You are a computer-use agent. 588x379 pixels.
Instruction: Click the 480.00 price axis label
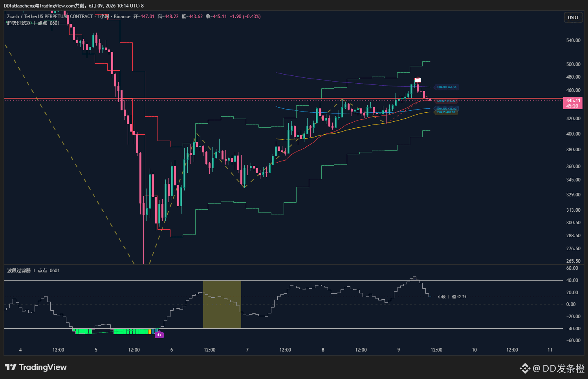coord(573,77)
